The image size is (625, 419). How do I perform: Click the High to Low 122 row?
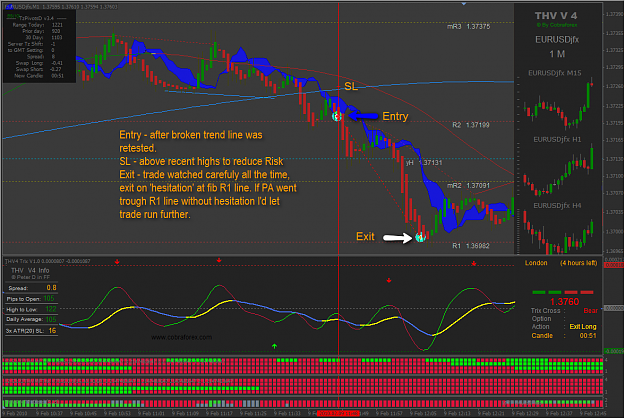(31, 309)
